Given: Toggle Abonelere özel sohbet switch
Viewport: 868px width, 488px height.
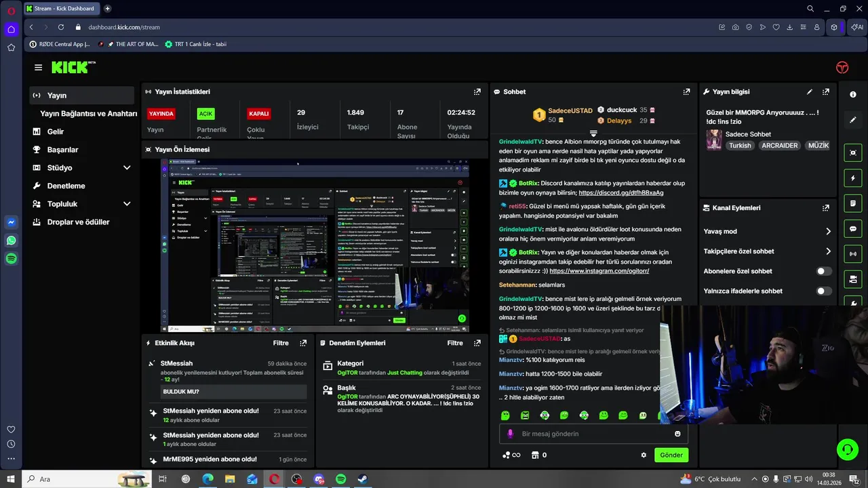Looking at the screenshot, I should pos(823,271).
